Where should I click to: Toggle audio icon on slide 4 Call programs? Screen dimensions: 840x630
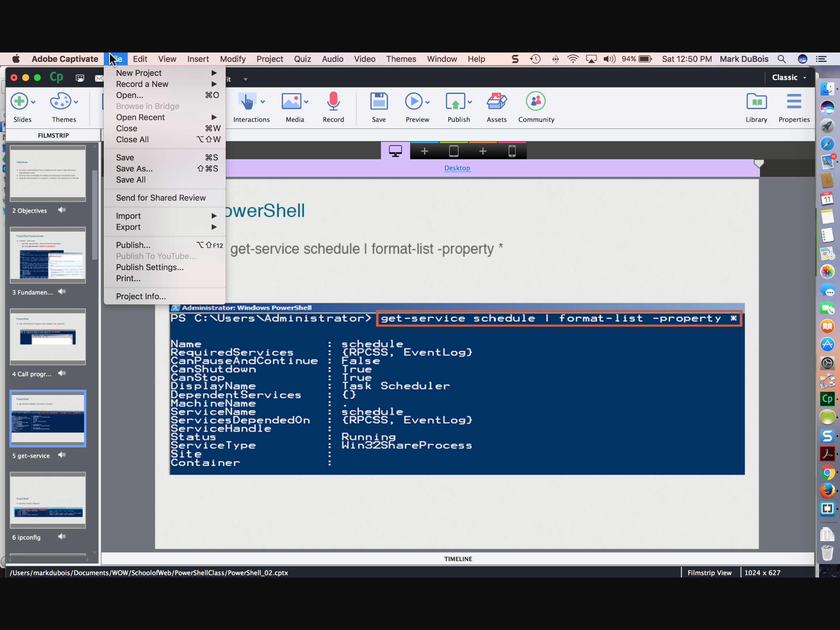tap(62, 373)
